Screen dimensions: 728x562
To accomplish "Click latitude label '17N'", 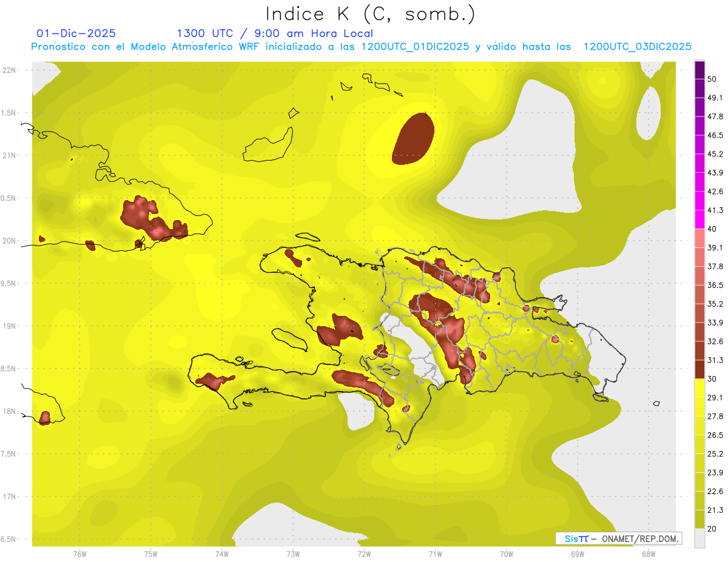I will pos(9,497).
